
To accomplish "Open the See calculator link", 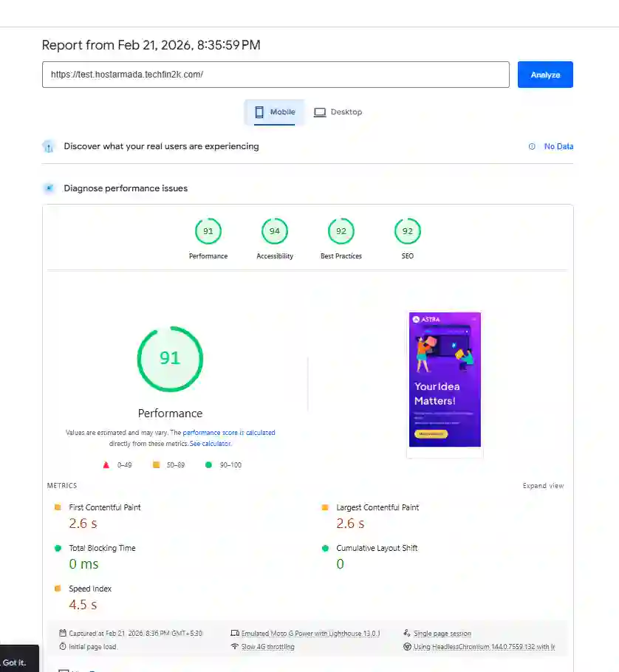I will pos(210,444).
